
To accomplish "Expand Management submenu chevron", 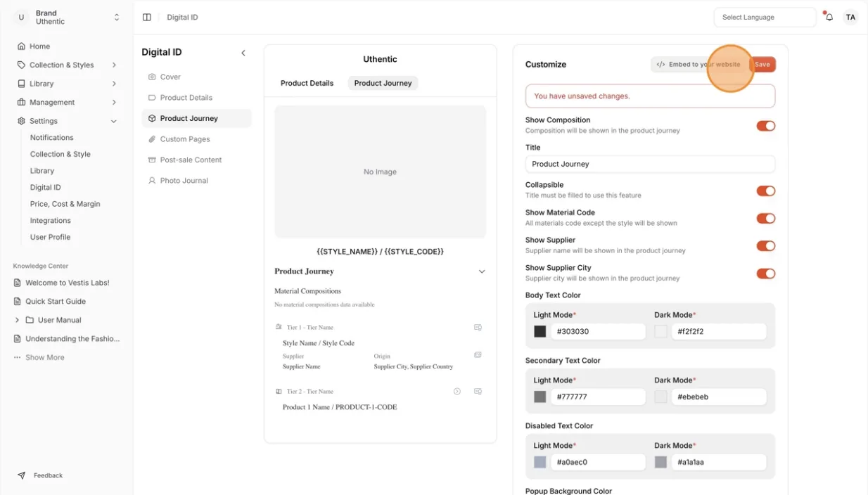I will [x=114, y=102].
